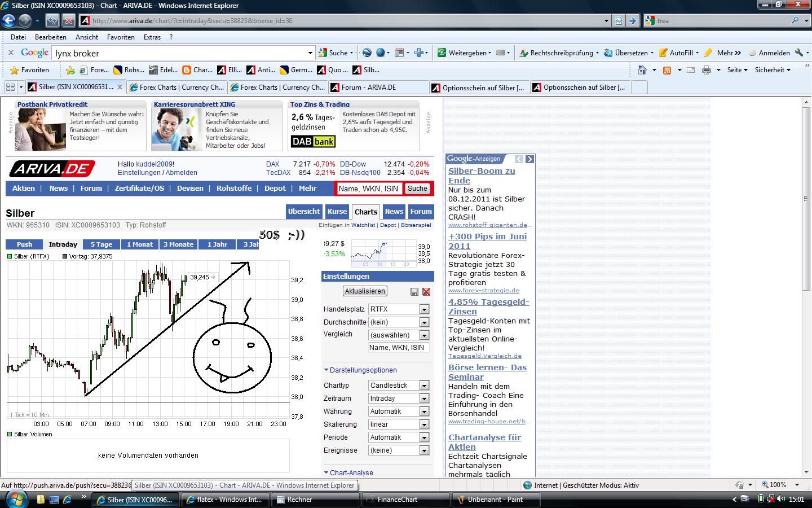Reload the page with the refresh icon
The image size is (812, 508).
[x=52, y=21]
